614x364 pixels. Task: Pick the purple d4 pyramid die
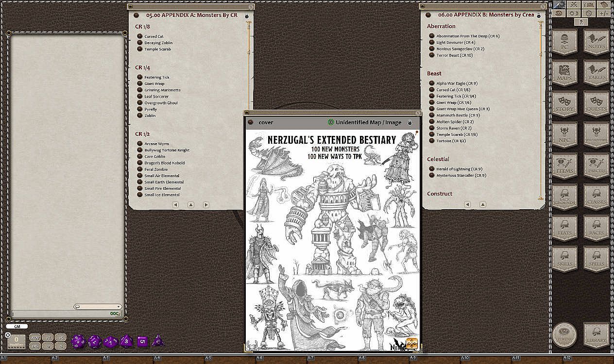[x=158, y=341]
